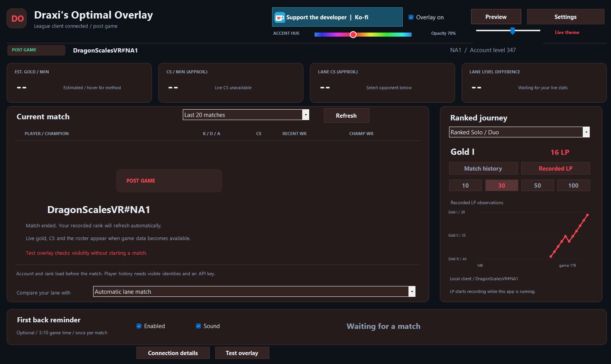Open the Ranked Solo / Duo dropdown
This screenshot has height=364, width=611.
pos(519,132)
